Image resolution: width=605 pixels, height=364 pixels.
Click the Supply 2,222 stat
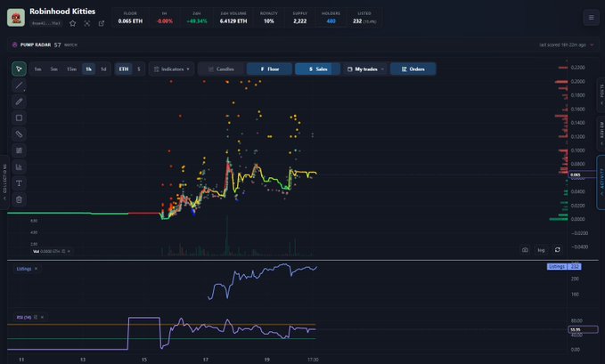(x=299, y=18)
